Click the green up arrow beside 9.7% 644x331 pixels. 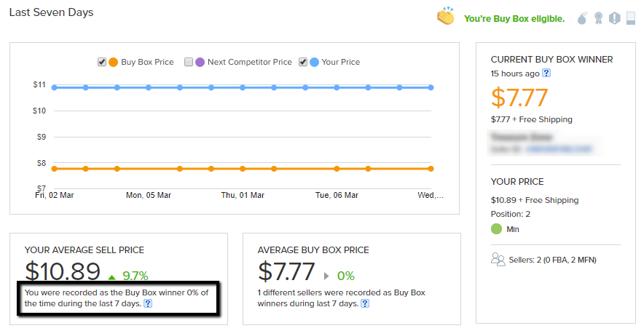(111, 276)
